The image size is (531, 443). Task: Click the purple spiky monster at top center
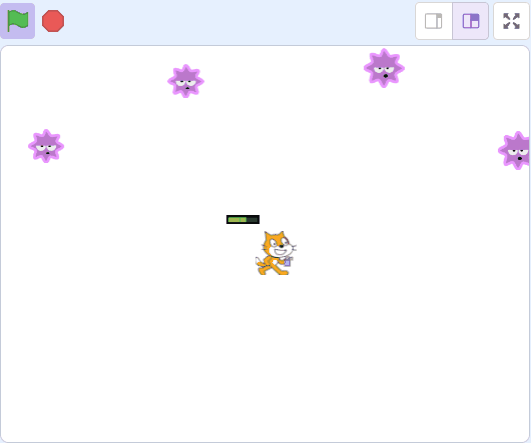186,81
